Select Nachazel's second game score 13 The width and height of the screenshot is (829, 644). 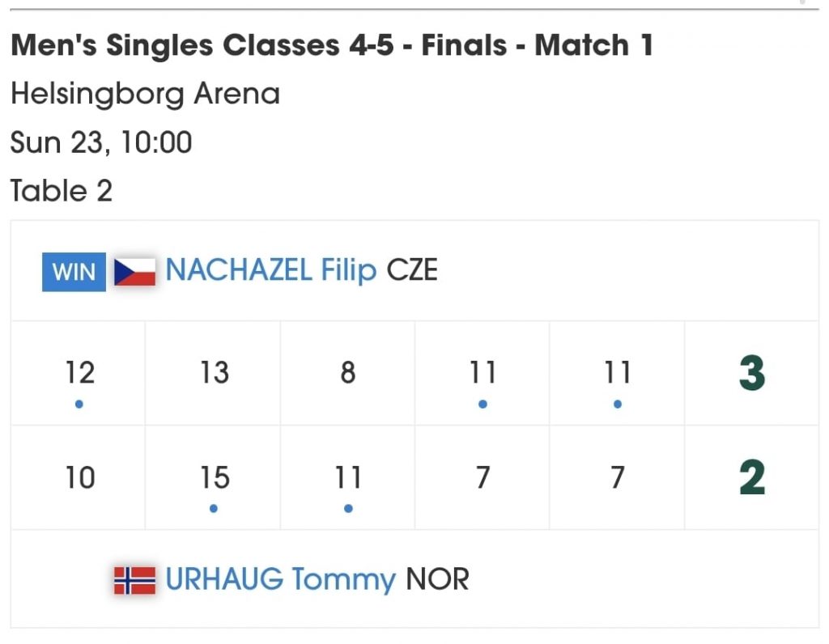coord(215,373)
